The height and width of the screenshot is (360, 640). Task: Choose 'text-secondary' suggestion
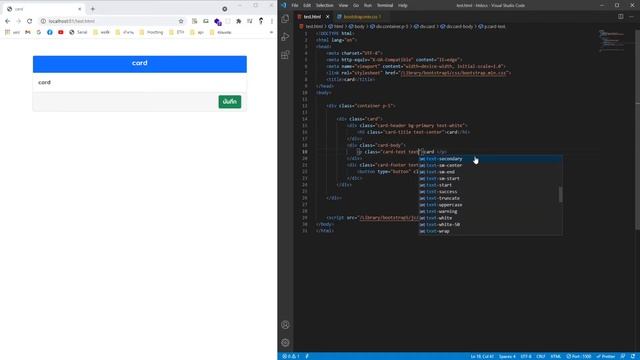490,159
